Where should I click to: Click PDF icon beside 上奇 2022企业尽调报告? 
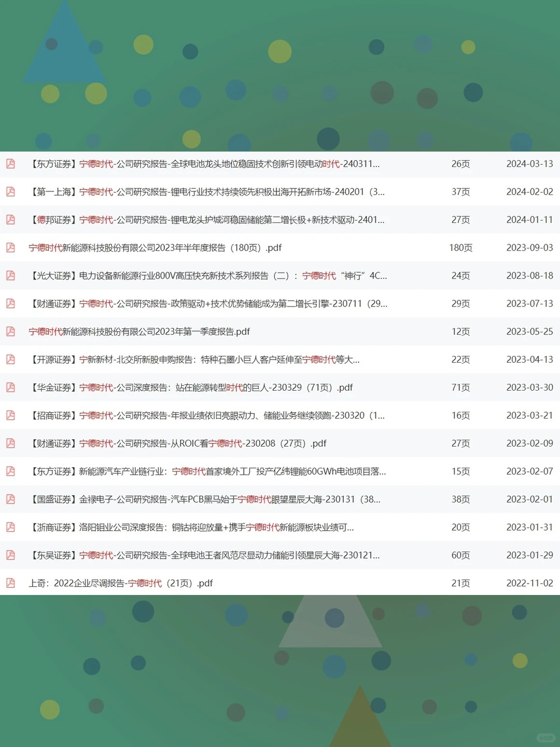[x=10, y=584]
